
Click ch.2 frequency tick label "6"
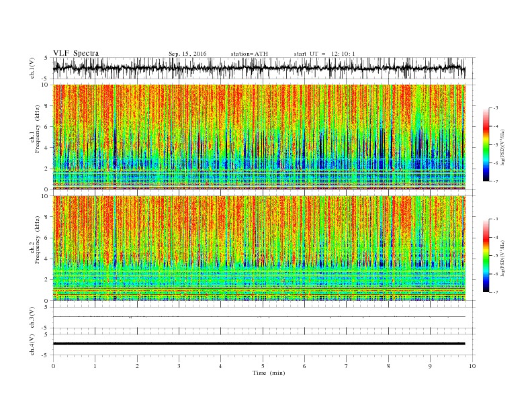pyautogui.click(x=47, y=238)
